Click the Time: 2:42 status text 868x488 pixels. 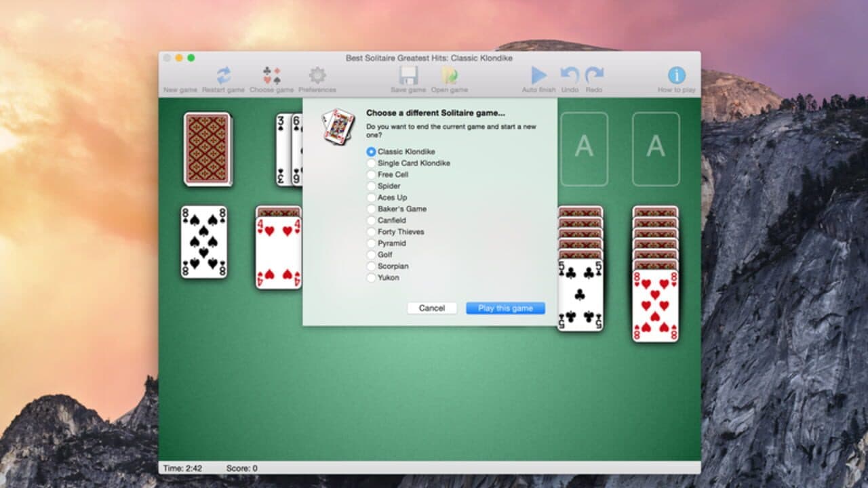coord(183,468)
